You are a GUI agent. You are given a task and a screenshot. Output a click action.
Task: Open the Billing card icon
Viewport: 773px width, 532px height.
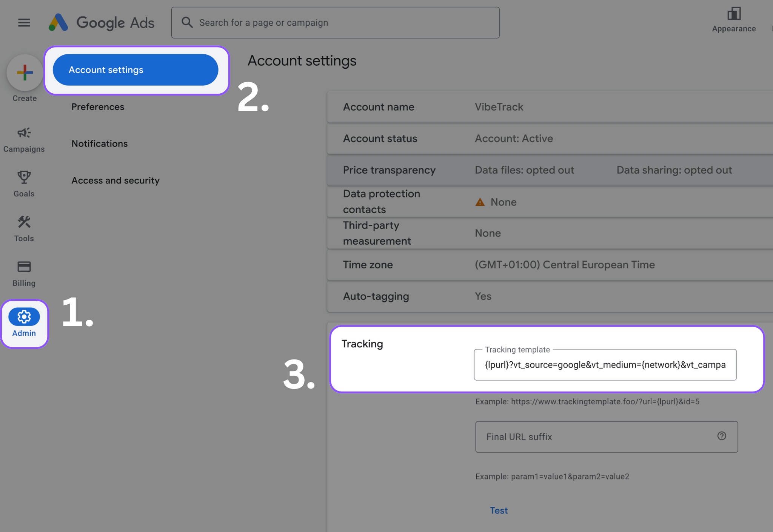[24, 267]
